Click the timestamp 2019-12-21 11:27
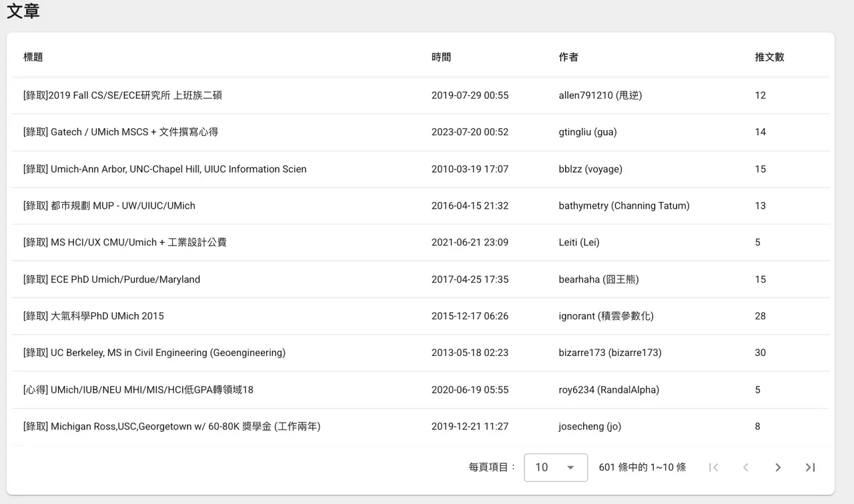The width and height of the screenshot is (854, 504). click(x=470, y=427)
